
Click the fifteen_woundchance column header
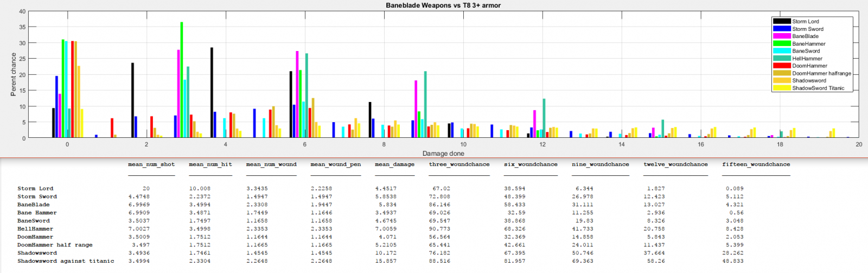pyautogui.click(x=756, y=164)
